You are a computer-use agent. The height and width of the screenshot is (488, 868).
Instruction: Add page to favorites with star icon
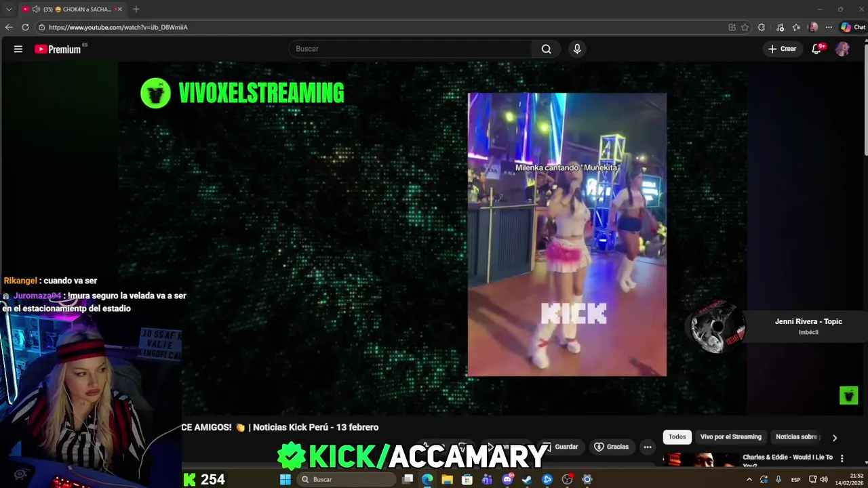pyautogui.click(x=745, y=27)
